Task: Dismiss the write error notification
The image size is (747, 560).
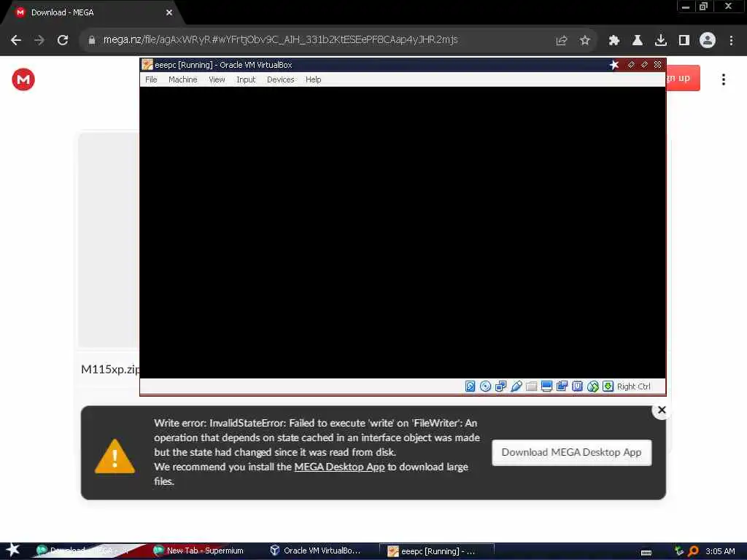Action: click(662, 410)
